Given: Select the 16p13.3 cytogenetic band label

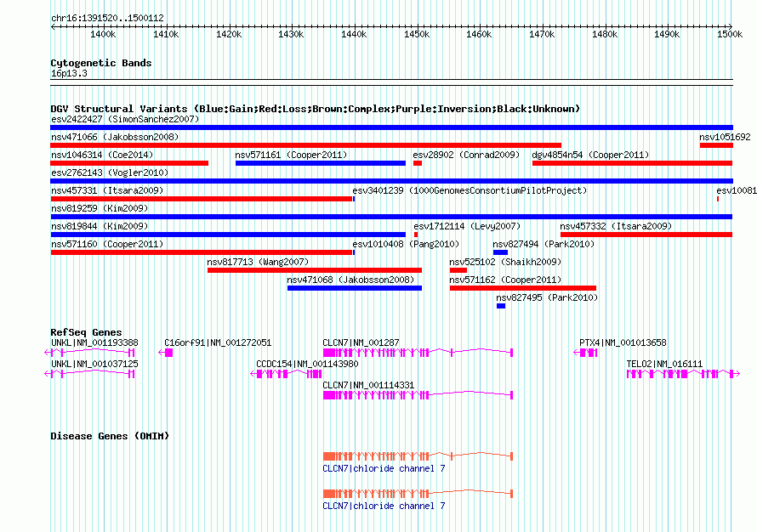Looking at the screenshot, I should (69, 73).
